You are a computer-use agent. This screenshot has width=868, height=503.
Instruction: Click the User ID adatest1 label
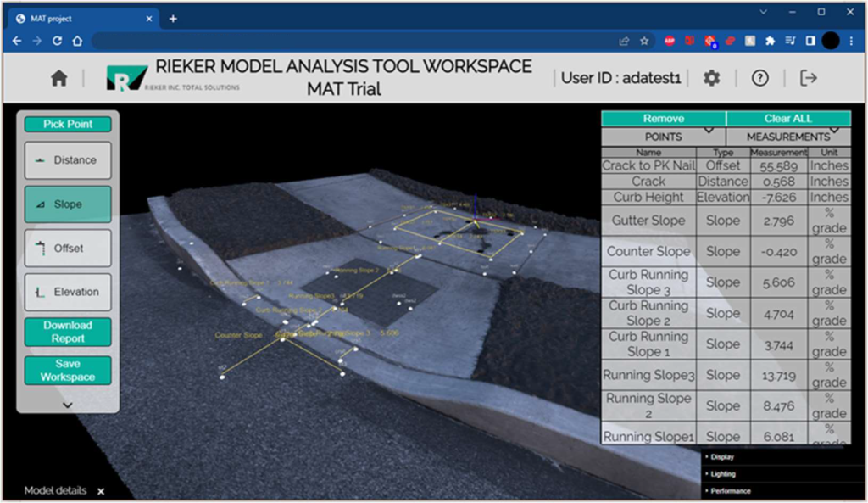pyautogui.click(x=620, y=78)
